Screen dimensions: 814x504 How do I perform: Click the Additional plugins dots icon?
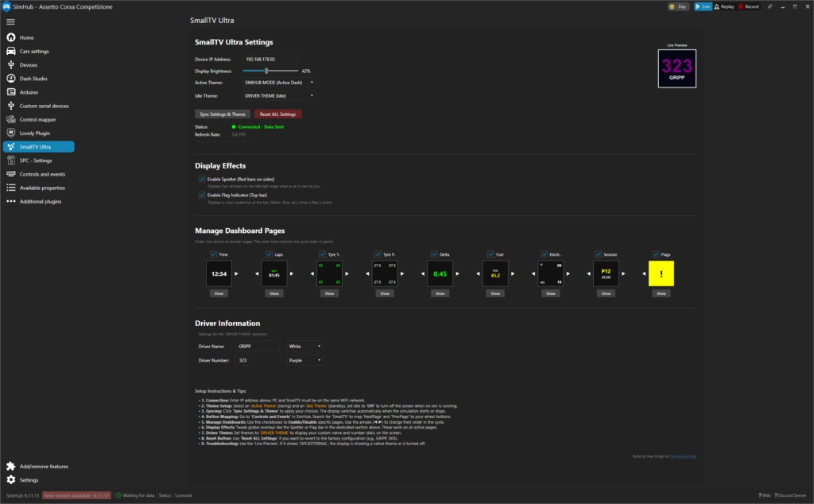[x=11, y=201]
